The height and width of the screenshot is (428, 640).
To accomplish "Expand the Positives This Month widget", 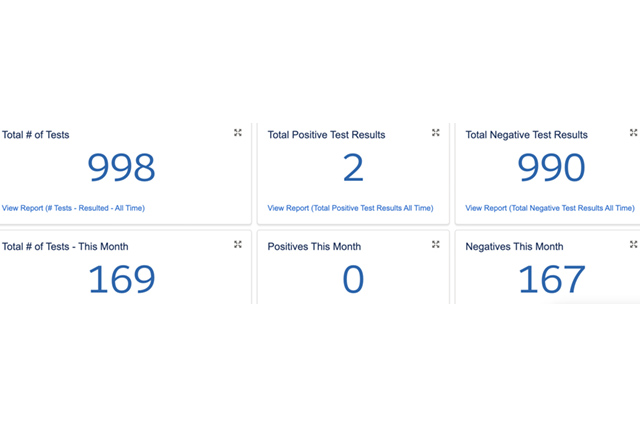I will [435, 244].
